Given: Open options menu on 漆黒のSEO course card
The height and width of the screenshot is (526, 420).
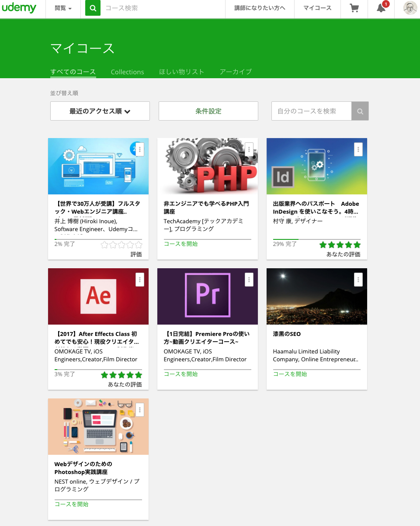Looking at the screenshot, I should pyautogui.click(x=358, y=279).
